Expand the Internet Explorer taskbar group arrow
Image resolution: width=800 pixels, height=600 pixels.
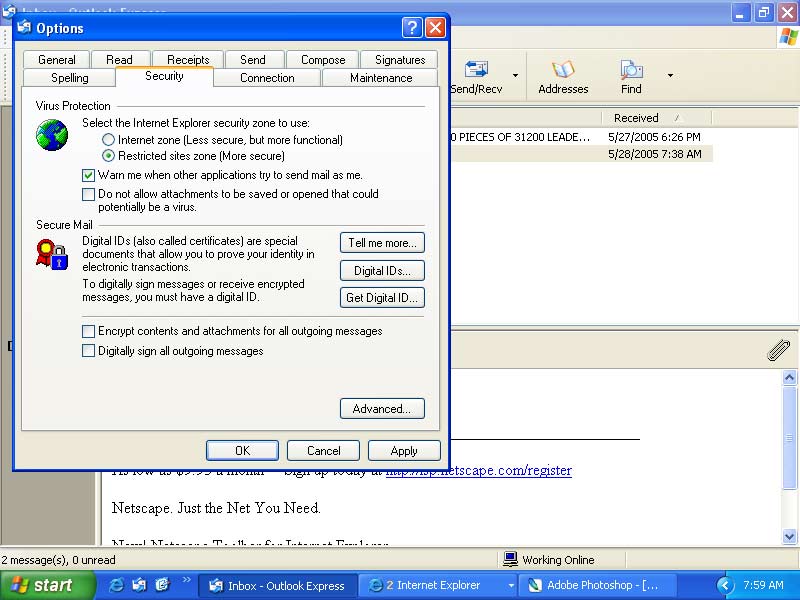tap(511, 585)
